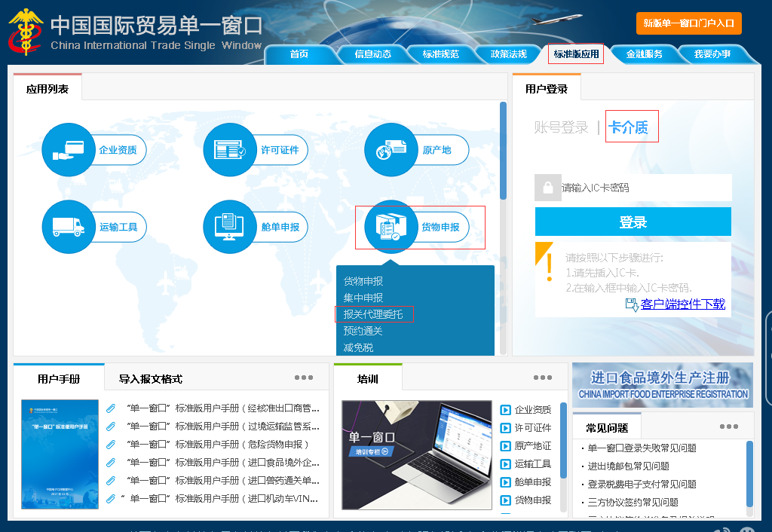
Task: Select the 应用列表 panel tab
Action: (x=47, y=89)
